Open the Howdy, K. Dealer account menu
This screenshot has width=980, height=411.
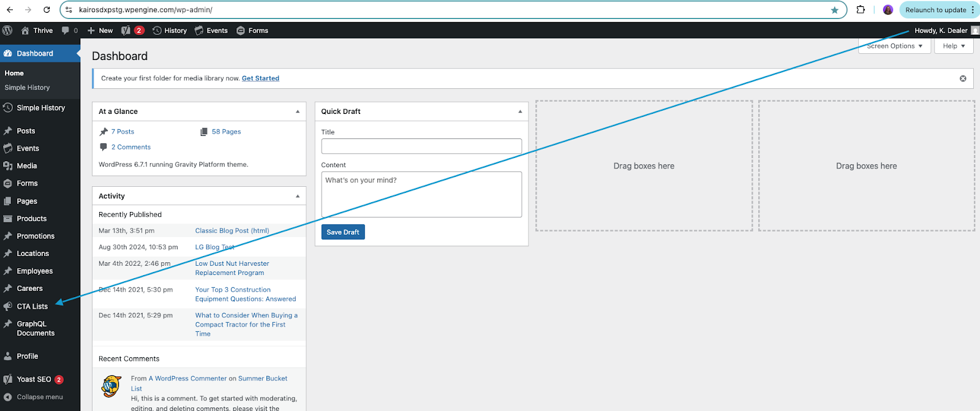[x=946, y=30]
